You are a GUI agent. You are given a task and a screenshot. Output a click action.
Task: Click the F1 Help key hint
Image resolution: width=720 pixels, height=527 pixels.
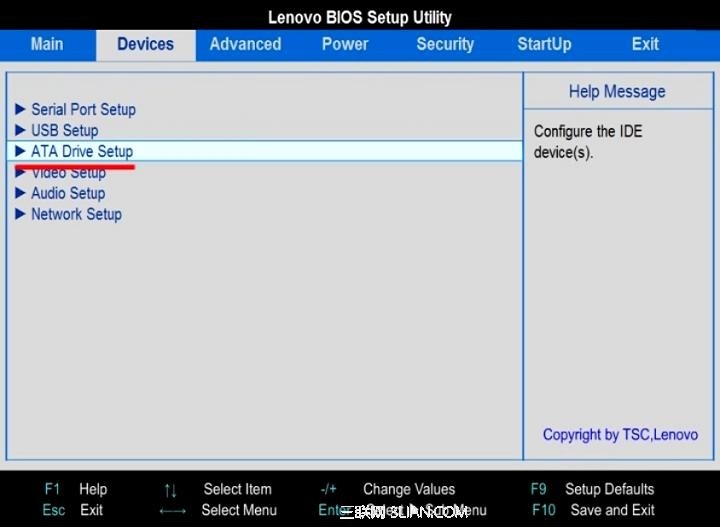coord(76,489)
